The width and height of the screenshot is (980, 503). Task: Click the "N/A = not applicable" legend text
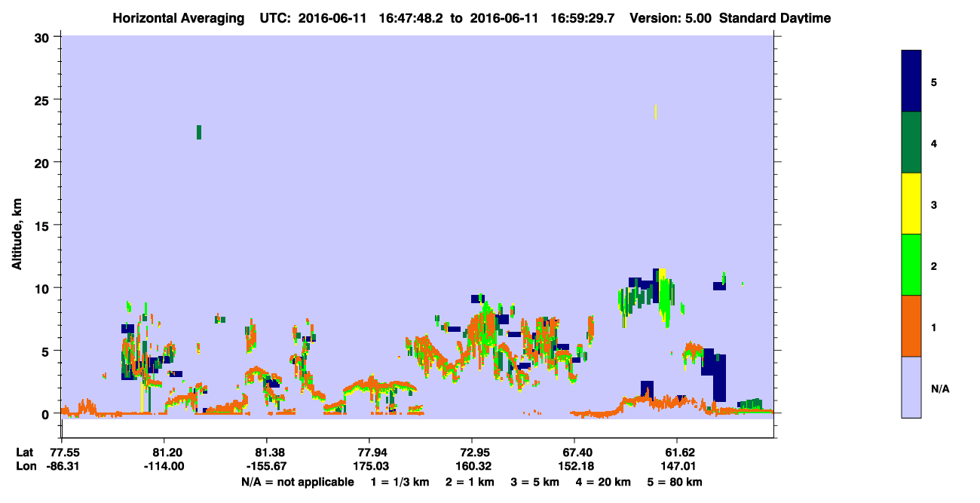coord(297,482)
